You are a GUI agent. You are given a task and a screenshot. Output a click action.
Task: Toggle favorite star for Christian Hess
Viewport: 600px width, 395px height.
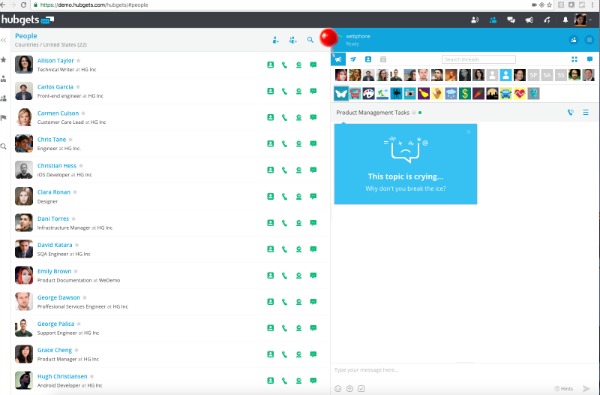pos(81,166)
